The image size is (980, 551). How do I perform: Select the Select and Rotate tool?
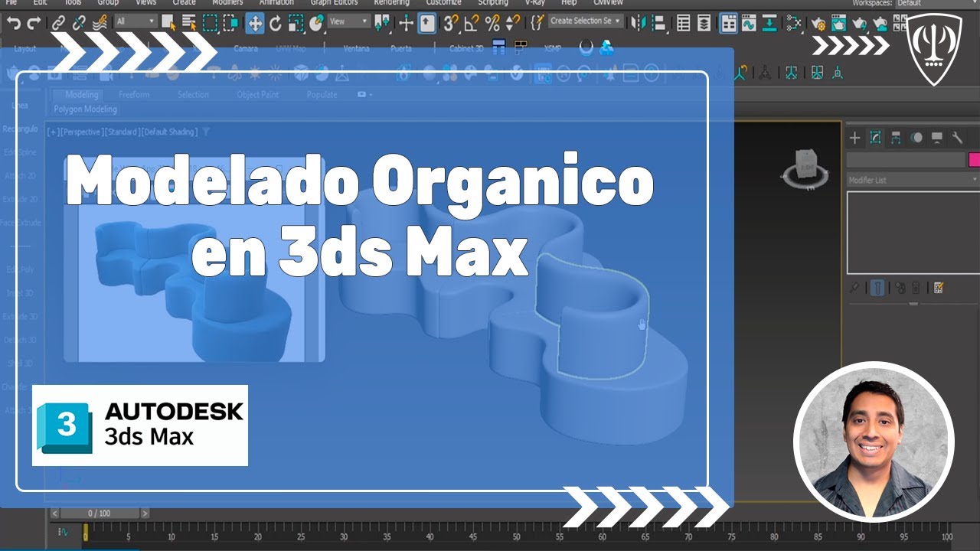coord(276,23)
